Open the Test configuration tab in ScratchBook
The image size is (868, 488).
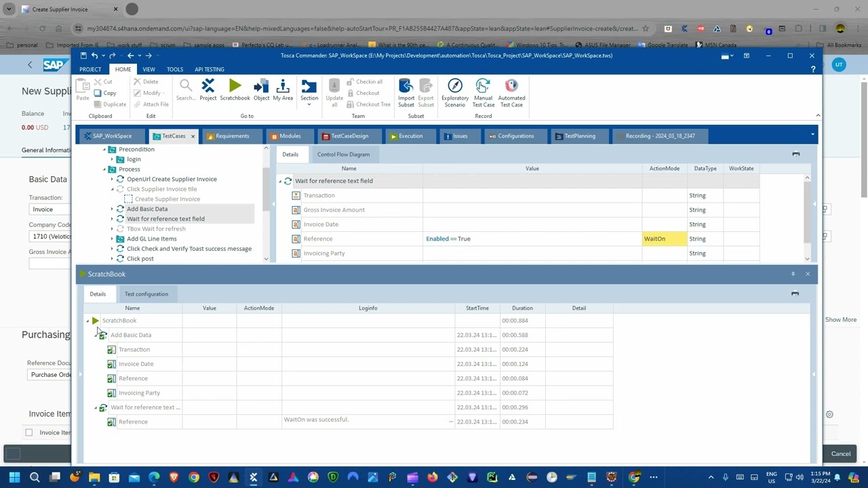(146, 294)
